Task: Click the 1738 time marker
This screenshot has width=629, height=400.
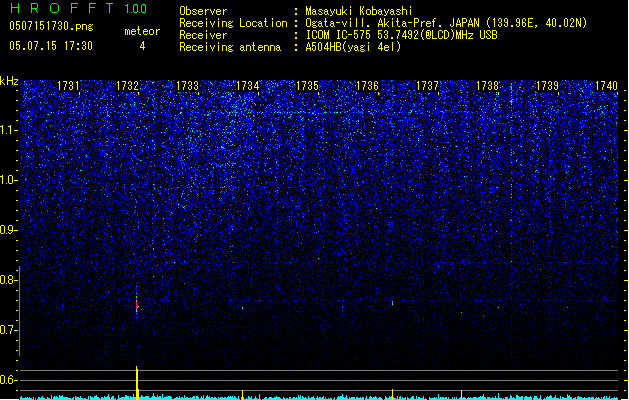Action: click(x=487, y=86)
